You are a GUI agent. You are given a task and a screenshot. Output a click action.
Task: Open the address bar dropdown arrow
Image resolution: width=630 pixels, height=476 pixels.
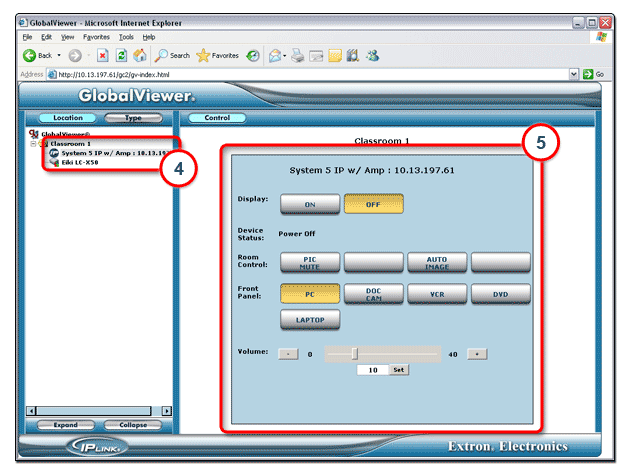click(574, 74)
